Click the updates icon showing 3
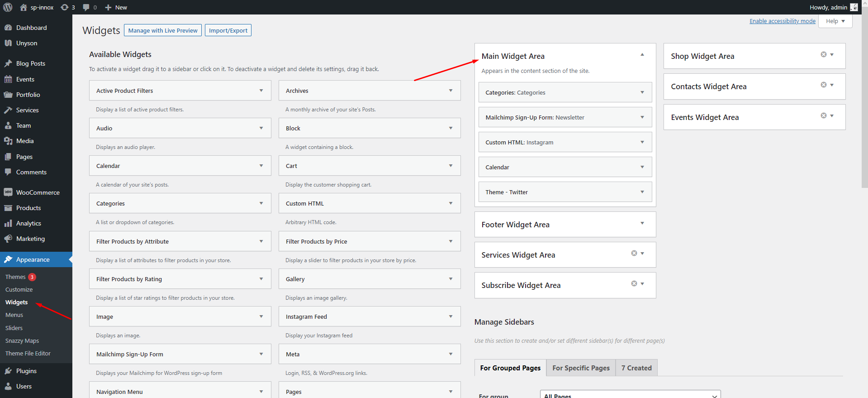Viewport: 868px width, 398px height. point(65,7)
